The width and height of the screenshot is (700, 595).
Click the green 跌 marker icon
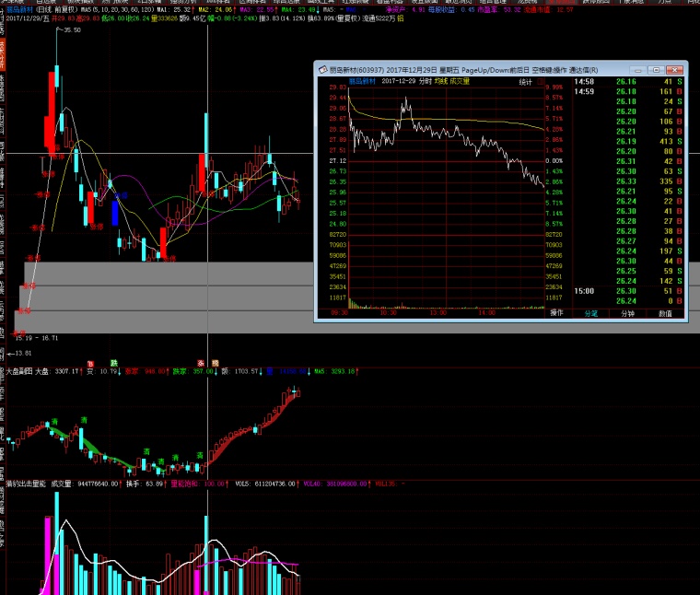click(x=113, y=363)
